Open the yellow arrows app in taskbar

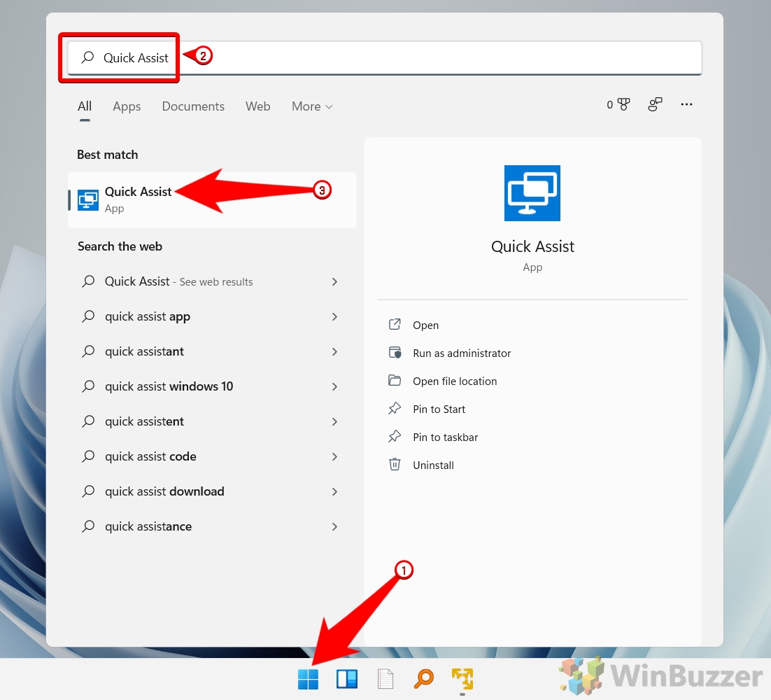pos(462,679)
